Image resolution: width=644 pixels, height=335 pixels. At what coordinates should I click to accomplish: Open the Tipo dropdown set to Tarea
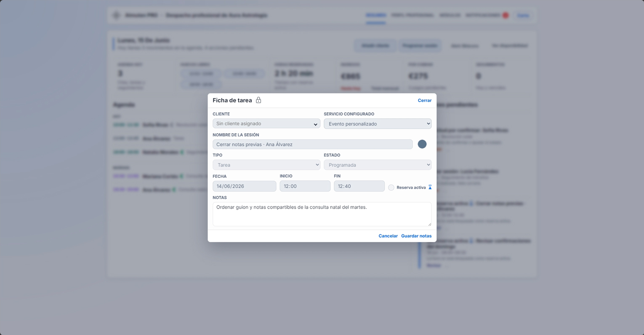pyautogui.click(x=266, y=165)
